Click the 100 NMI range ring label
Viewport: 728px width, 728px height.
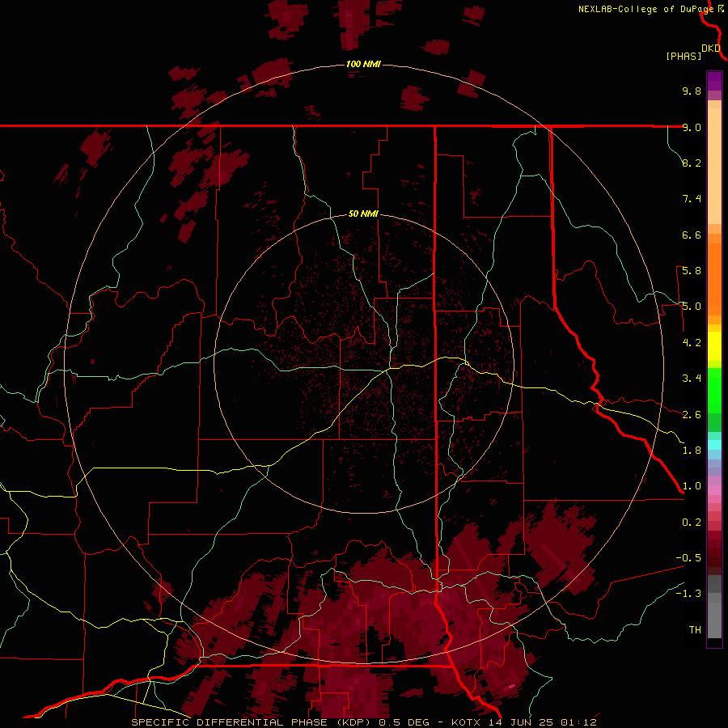pyautogui.click(x=363, y=64)
